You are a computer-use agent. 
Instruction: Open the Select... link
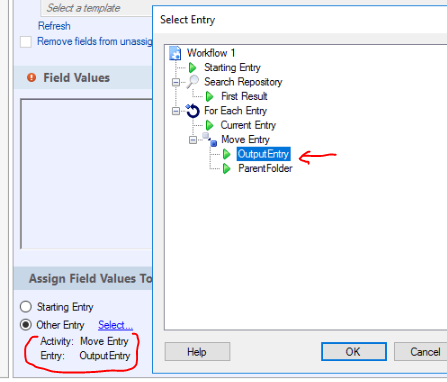(115, 325)
